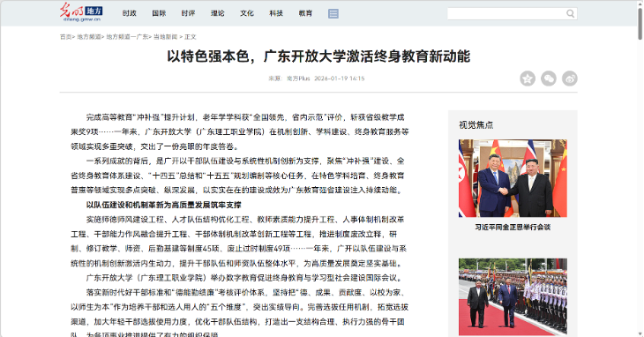Open the hamburger menu icon in navigation
Image resolution: width=644 pixels, height=337 pixels.
[x=333, y=13]
